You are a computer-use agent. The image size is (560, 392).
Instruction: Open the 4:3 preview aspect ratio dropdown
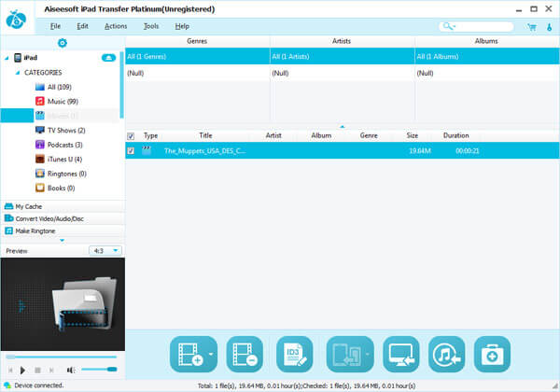pos(105,251)
